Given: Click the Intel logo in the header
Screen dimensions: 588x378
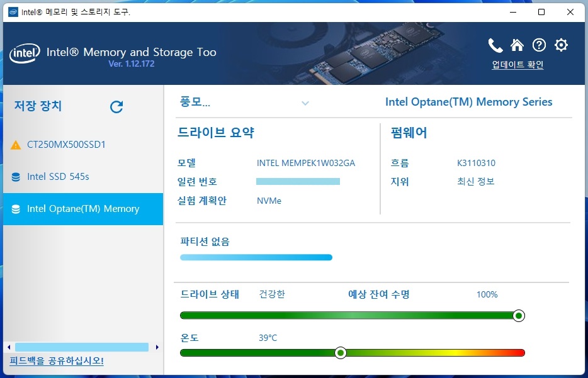Looking at the screenshot, I should 25,53.
